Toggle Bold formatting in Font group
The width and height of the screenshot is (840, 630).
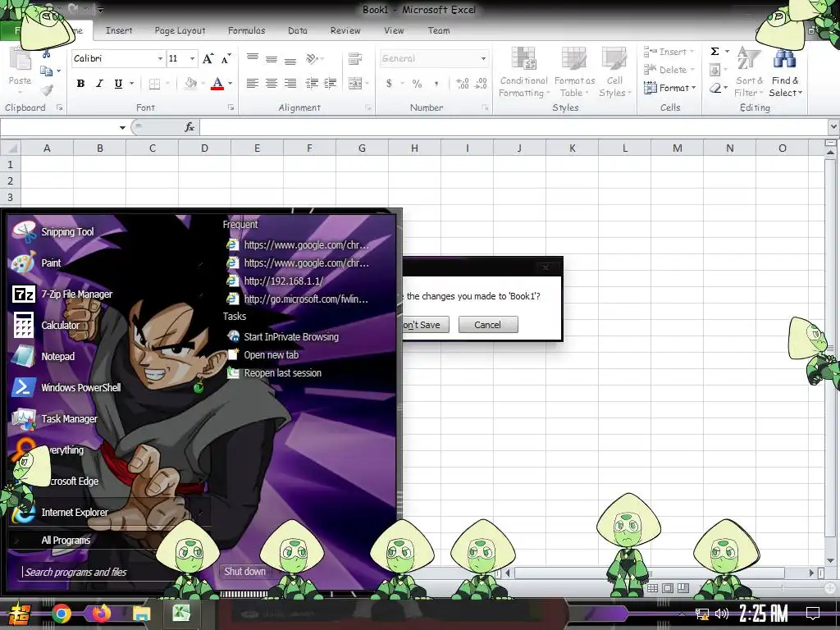tap(80, 84)
